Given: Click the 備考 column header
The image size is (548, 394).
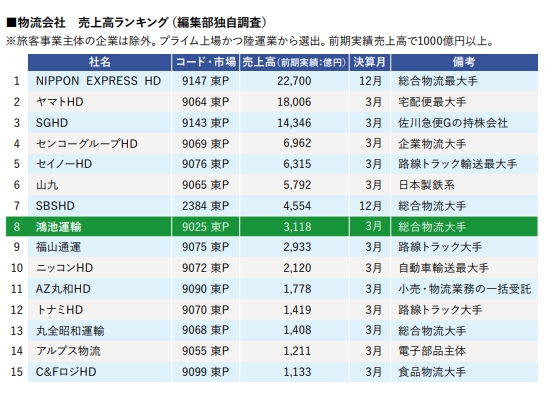Looking at the screenshot, I should click(x=464, y=62).
